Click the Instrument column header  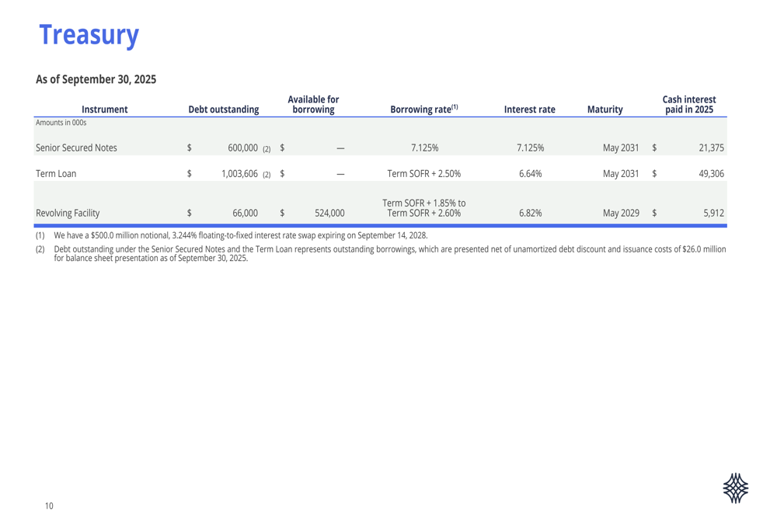tap(104, 110)
